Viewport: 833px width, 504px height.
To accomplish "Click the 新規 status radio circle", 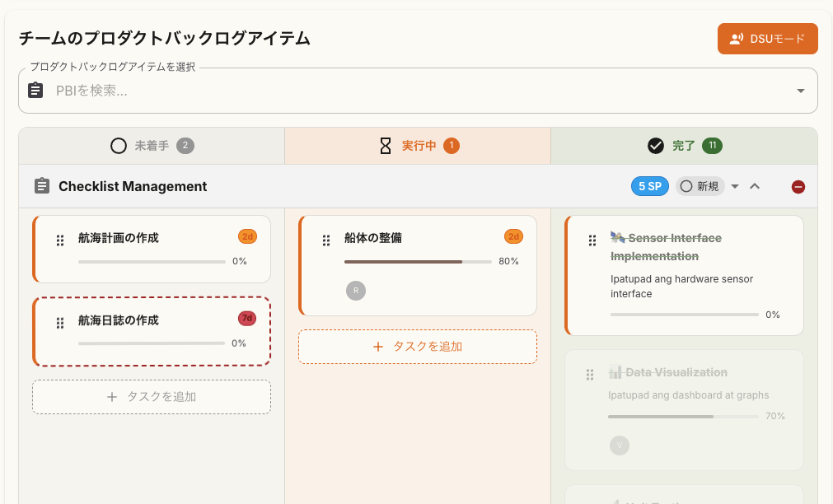I will point(687,186).
